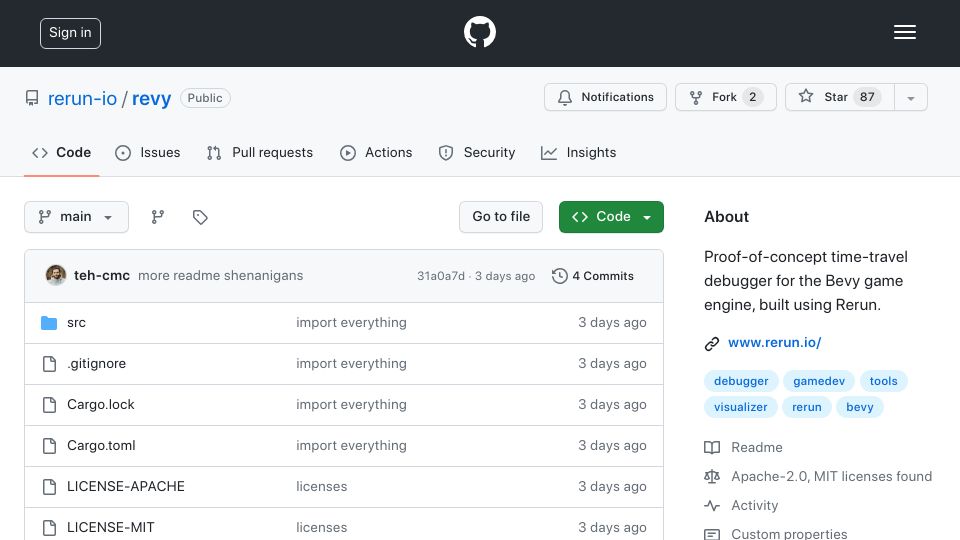View branches via the branches icon
This screenshot has height=540, width=960.
(158, 217)
